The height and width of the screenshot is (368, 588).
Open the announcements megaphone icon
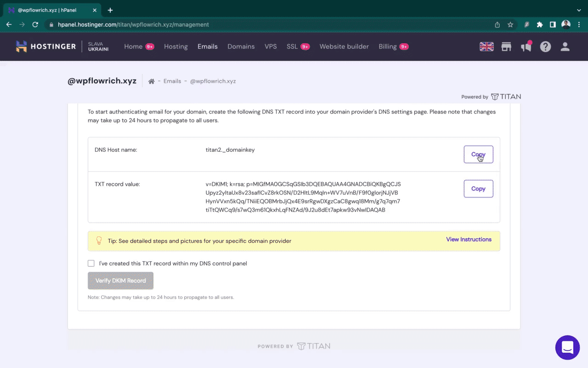(526, 46)
